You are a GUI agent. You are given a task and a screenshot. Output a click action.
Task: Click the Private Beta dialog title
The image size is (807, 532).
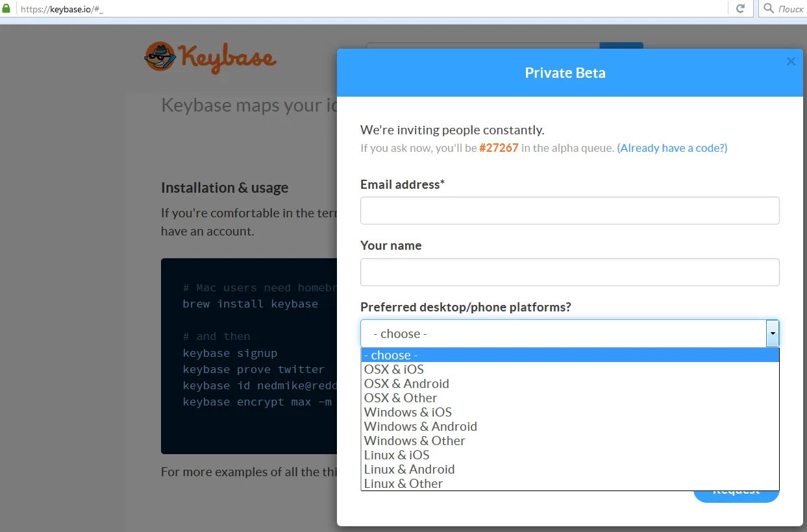coord(565,73)
